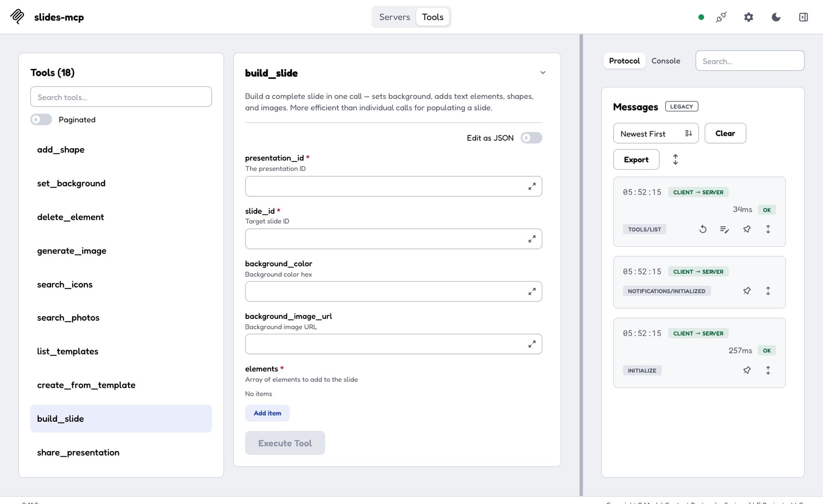Image resolution: width=823 pixels, height=504 pixels.
Task: Export the messages
Action: pyautogui.click(x=636, y=160)
